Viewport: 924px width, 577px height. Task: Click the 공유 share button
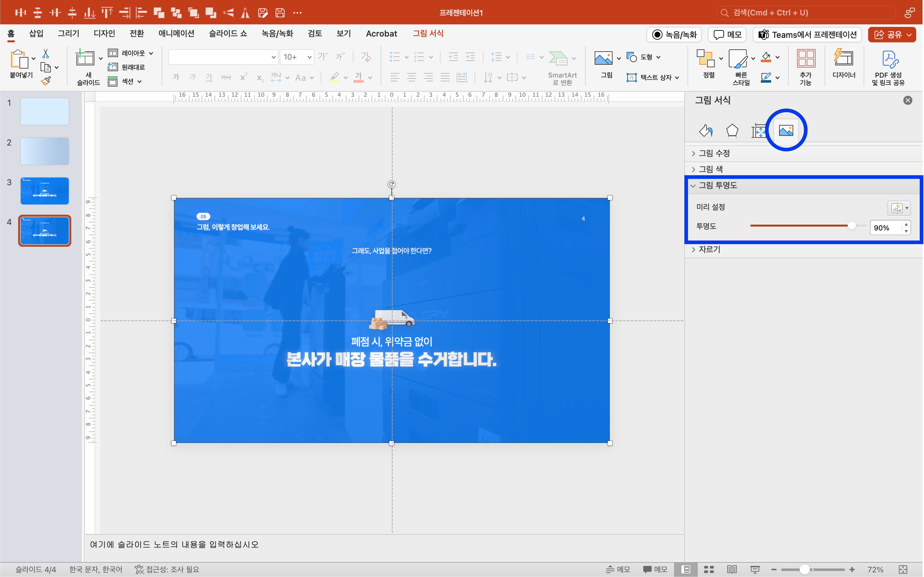point(892,35)
